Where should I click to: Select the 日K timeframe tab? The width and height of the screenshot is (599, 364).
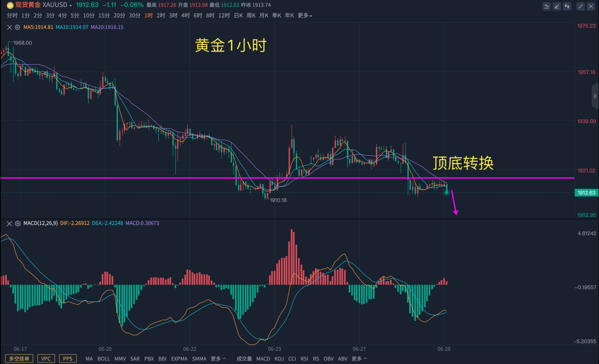238,16
